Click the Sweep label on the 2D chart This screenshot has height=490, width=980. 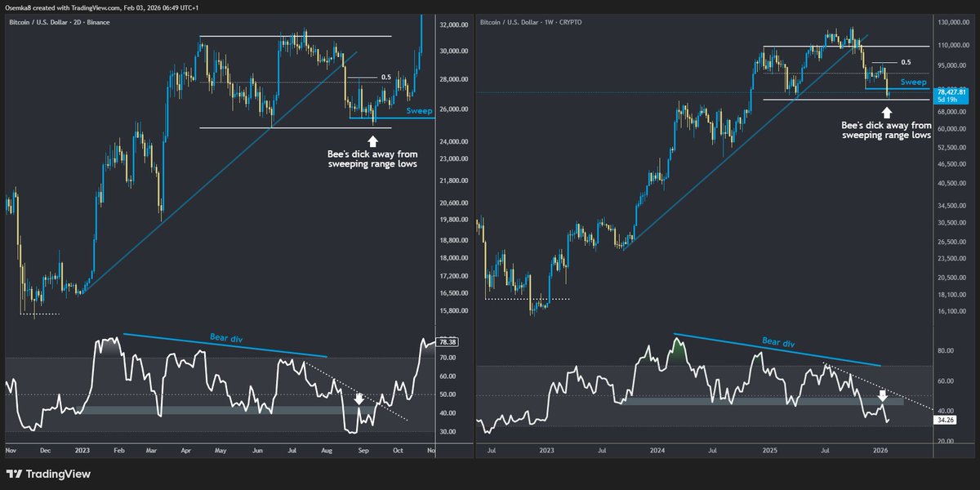tap(420, 110)
